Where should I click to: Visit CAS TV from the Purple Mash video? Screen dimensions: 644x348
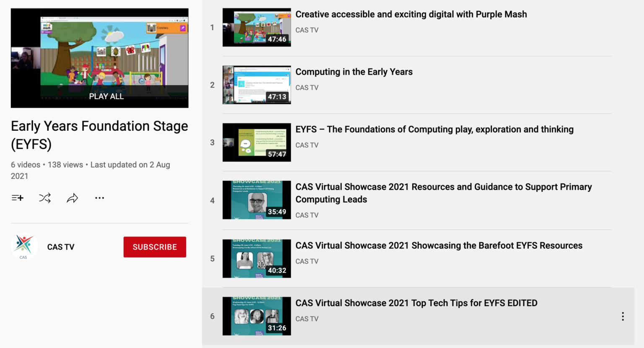pos(306,30)
